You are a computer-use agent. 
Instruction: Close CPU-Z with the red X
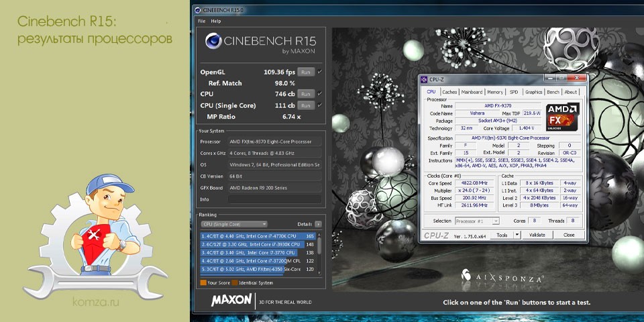pyautogui.click(x=577, y=78)
